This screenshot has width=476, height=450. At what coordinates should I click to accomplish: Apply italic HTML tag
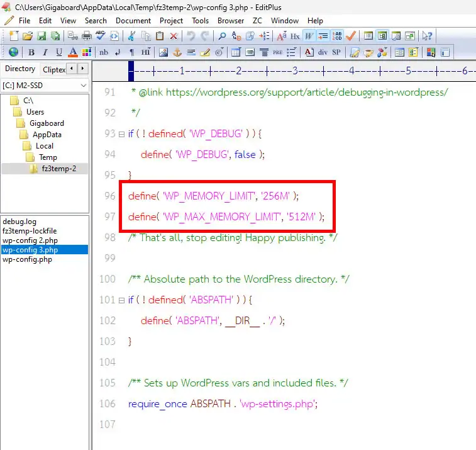45,52
